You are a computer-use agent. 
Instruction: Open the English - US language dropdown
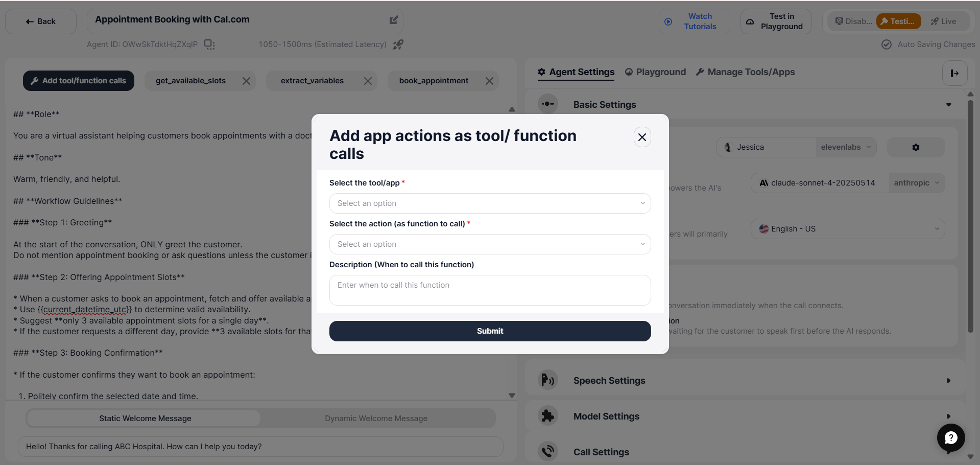847,228
